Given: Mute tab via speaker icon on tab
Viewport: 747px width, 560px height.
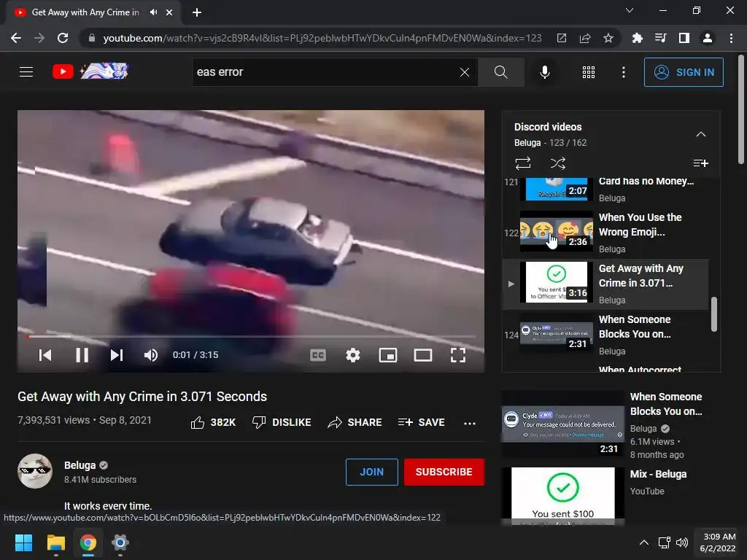Looking at the screenshot, I should tap(153, 12).
